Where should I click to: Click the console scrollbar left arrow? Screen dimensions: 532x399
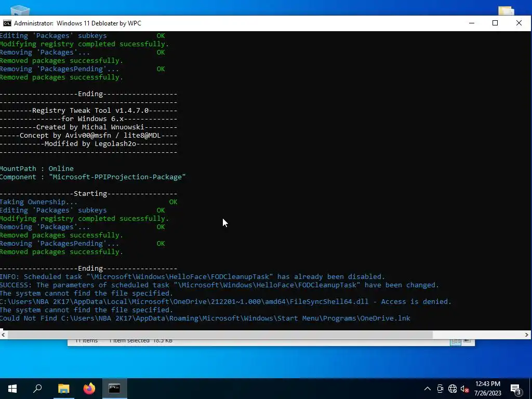coord(3,335)
